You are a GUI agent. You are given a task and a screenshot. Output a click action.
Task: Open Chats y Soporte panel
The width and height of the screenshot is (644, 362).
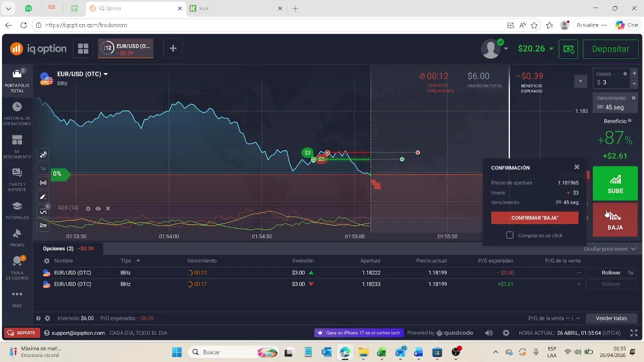pos(17,179)
